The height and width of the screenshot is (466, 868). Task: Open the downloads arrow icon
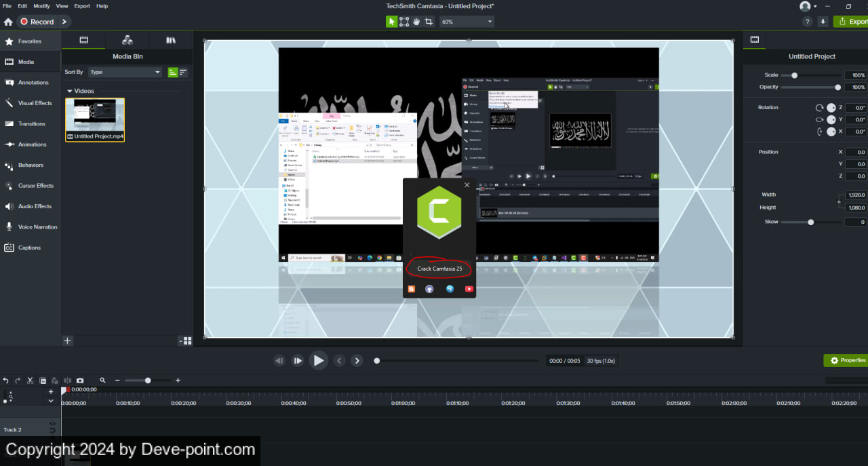pos(823,22)
